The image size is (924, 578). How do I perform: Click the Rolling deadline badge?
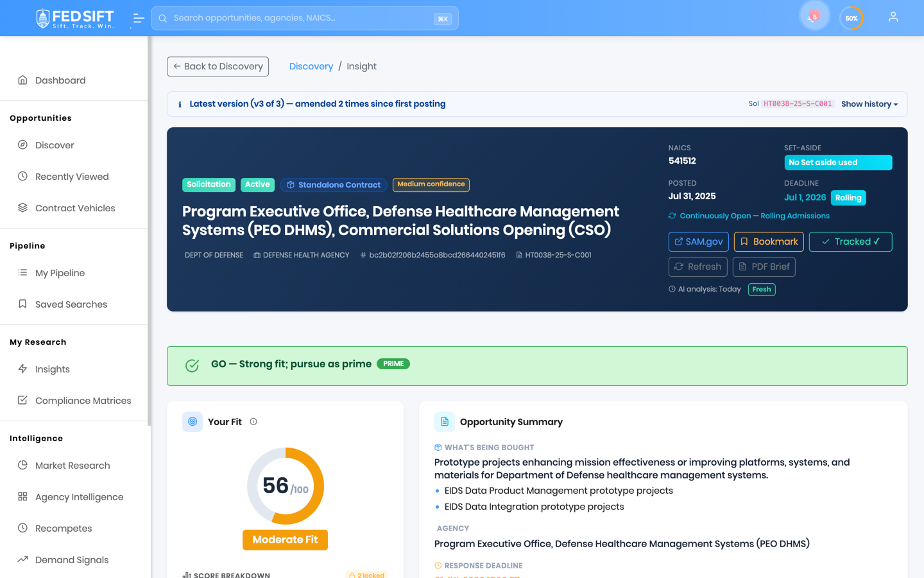tap(848, 198)
